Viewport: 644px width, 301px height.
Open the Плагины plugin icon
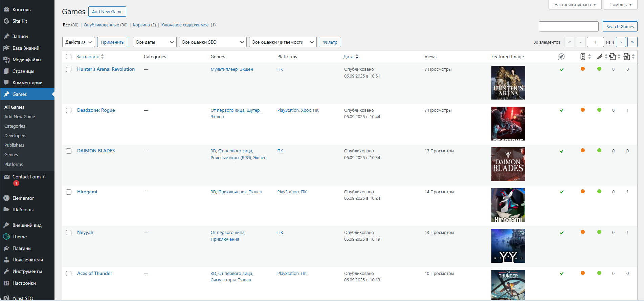pyautogui.click(x=6, y=248)
